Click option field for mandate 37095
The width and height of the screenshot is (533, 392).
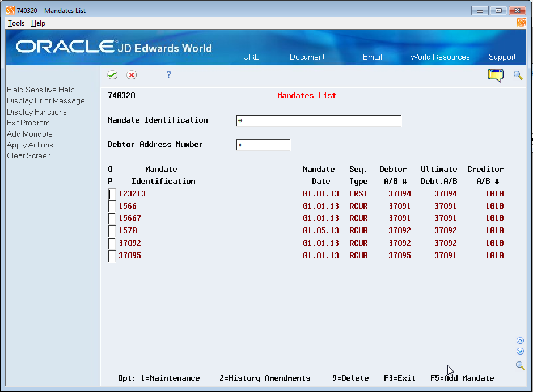[112, 256]
